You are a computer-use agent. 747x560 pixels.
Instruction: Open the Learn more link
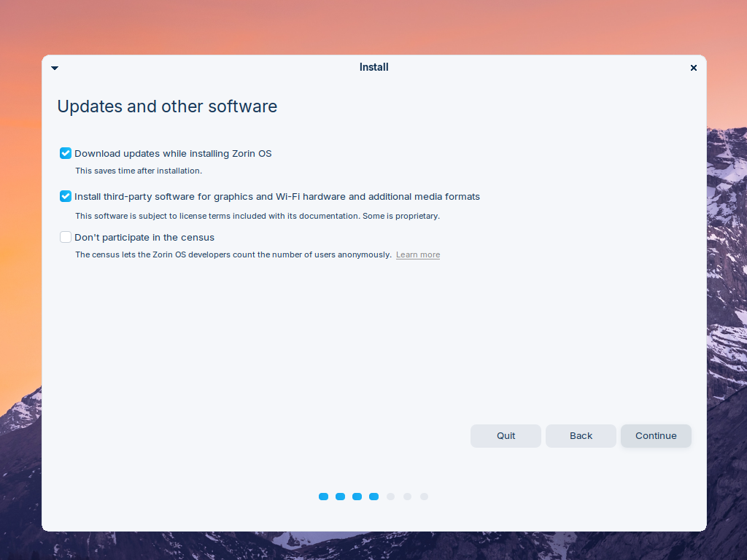pyautogui.click(x=418, y=254)
